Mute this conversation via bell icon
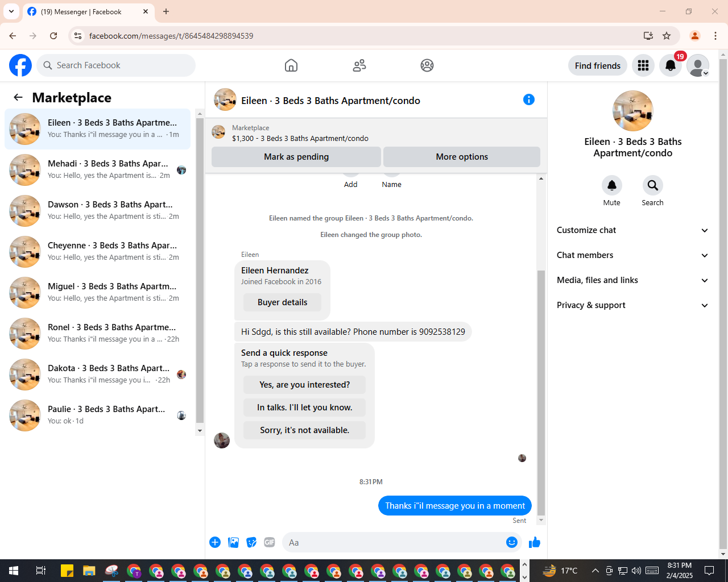Screen dimensions: 728x582 point(612,185)
